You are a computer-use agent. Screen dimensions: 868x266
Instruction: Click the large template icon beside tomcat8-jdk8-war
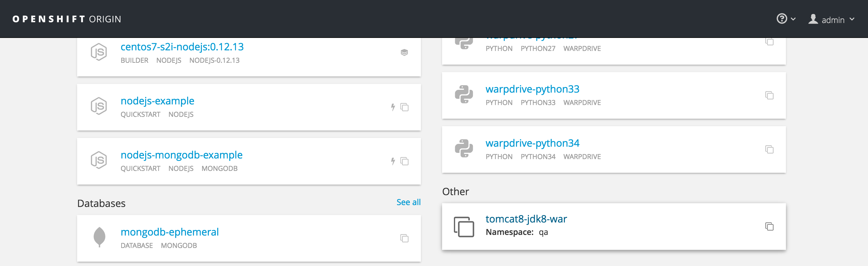tap(464, 227)
